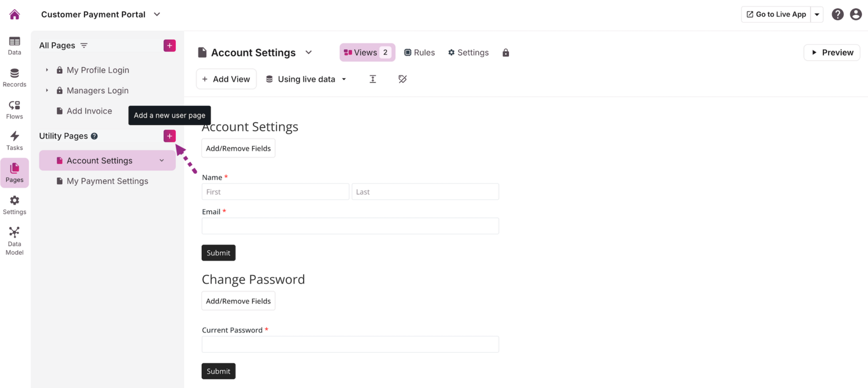Go to Records in left sidebar
The height and width of the screenshot is (388, 868).
click(14, 78)
